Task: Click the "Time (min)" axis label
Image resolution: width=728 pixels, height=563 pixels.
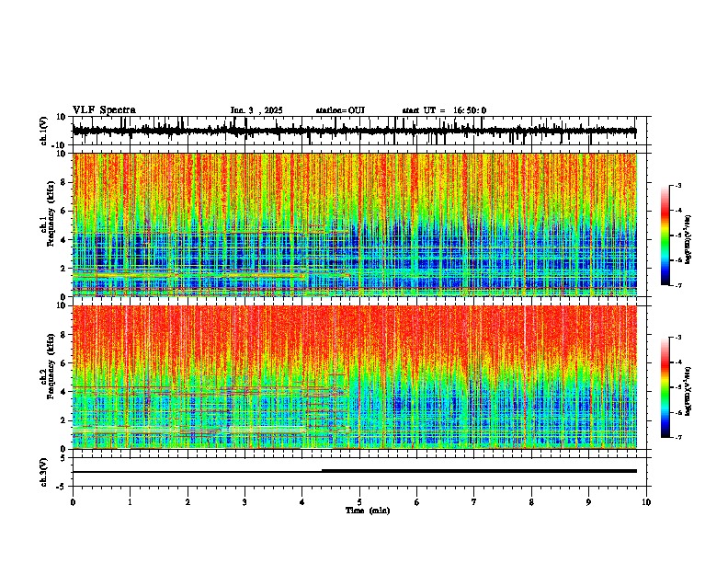Action: coord(368,511)
